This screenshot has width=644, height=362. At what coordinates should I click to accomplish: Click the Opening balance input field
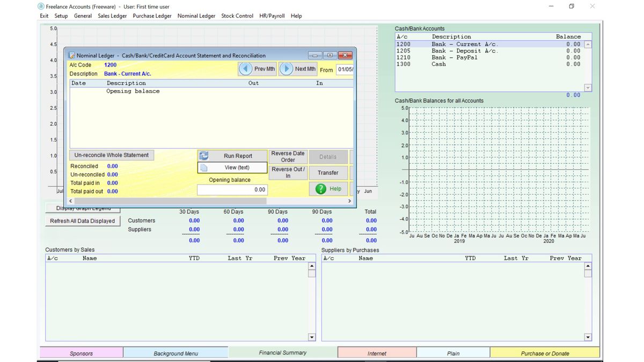[232, 189]
